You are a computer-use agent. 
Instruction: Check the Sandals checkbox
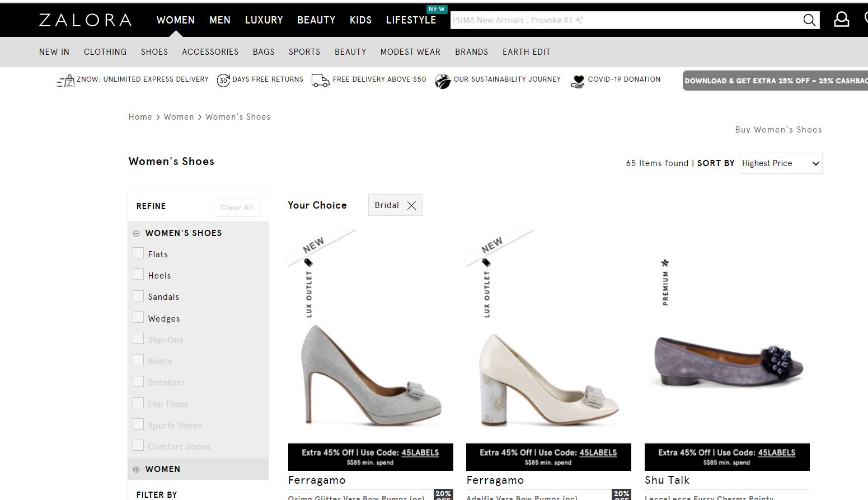138,296
